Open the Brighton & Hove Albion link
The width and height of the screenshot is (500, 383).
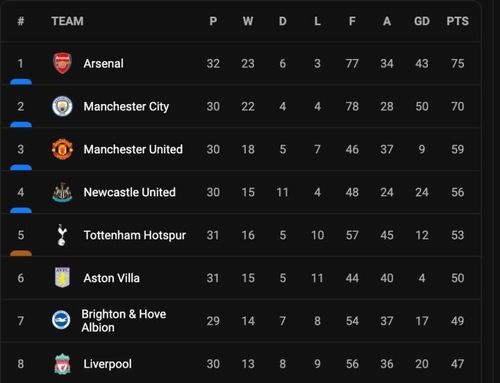point(124,321)
